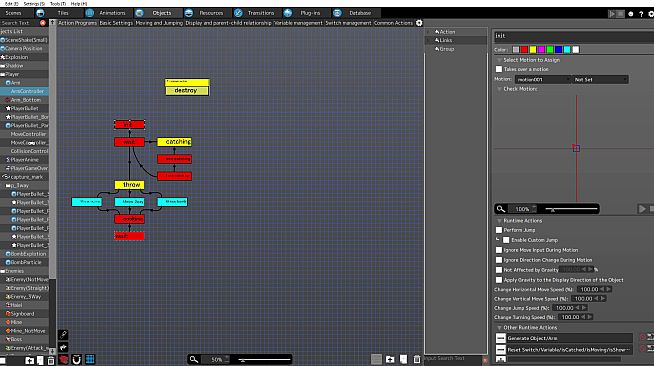The height and width of the screenshot is (366, 654).
Task: Collapse the Runtime Actions section
Action: pos(499,221)
